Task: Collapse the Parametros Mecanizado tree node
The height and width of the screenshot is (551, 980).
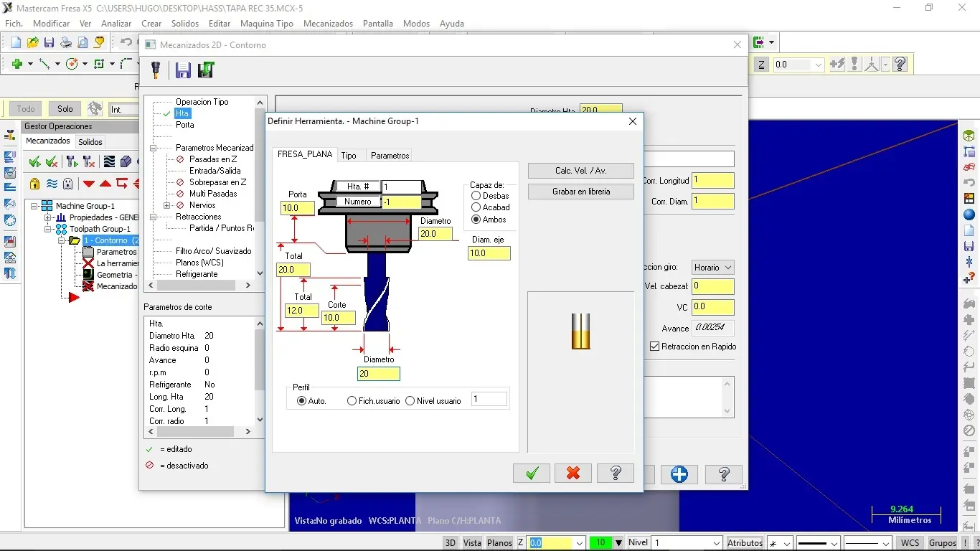Action: click(x=153, y=148)
